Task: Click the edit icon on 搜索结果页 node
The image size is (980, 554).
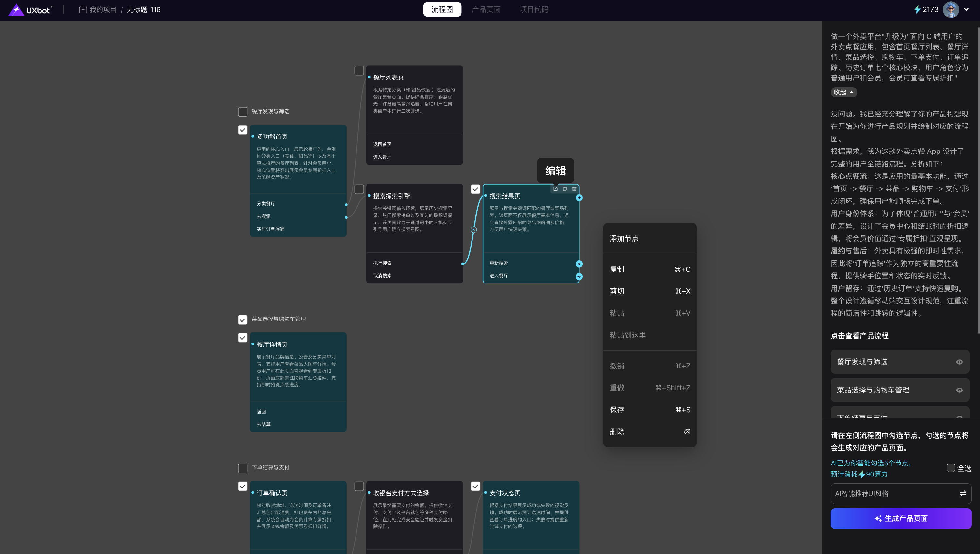Action: tap(555, 189)
